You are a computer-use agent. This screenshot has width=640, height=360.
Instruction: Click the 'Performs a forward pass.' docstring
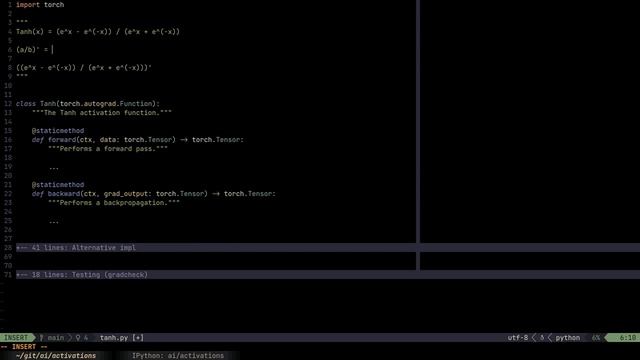[x=108, y=149]
